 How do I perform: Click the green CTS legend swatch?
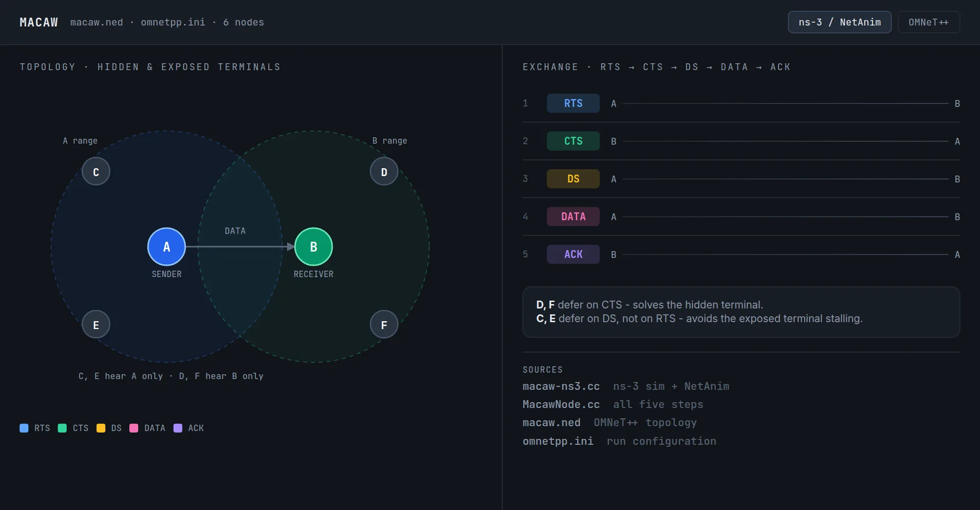point(62,428)
